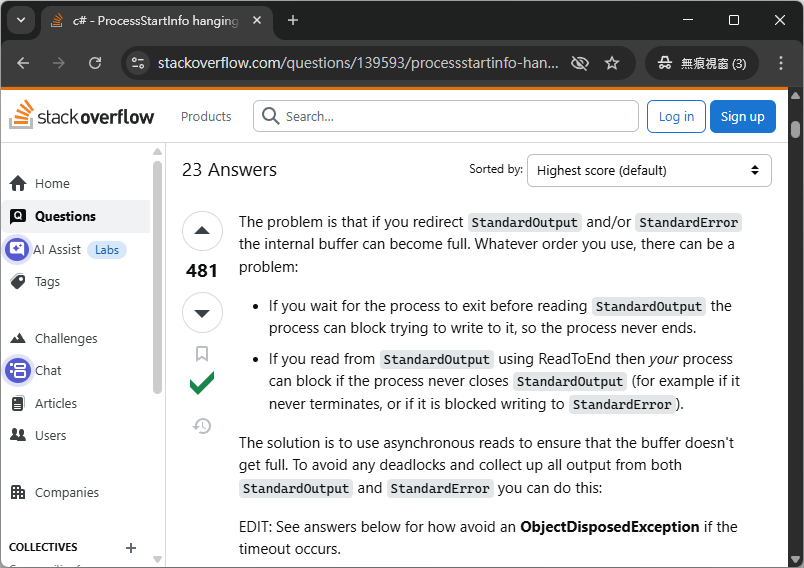Click the Log in button
Image resolution: width=804 pixels, height=568 pixels.
[x=676, y=116]
